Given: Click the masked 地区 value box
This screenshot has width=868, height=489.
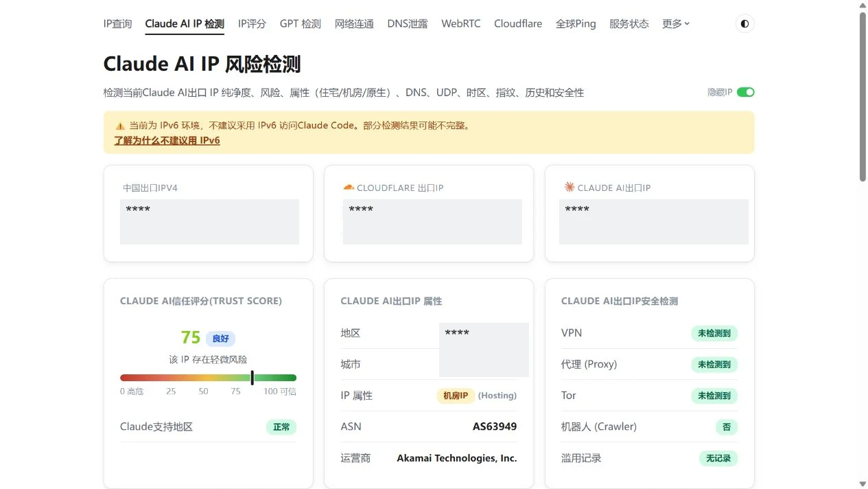Looking at the screenshot, I should [484, 350].
